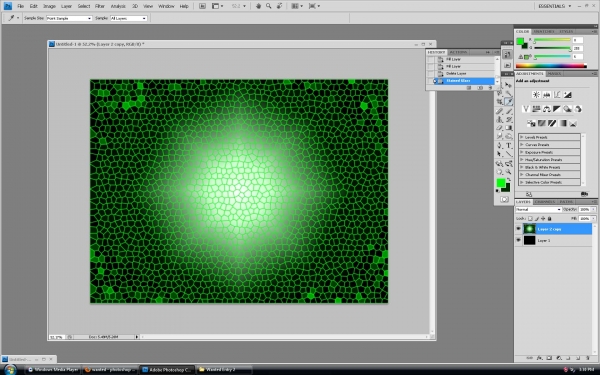
Task: Switch to the Channels tab
Action: (x=545, y=202)
